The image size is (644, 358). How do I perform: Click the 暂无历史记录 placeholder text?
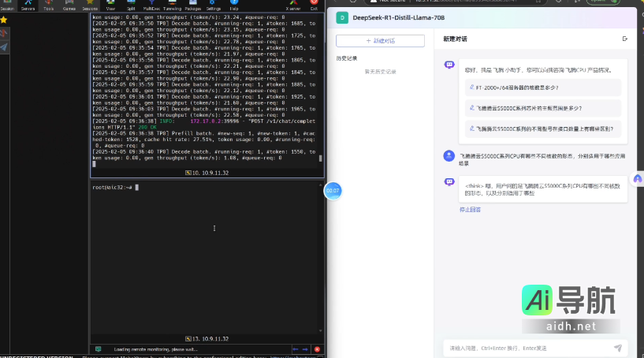point(380,72)
